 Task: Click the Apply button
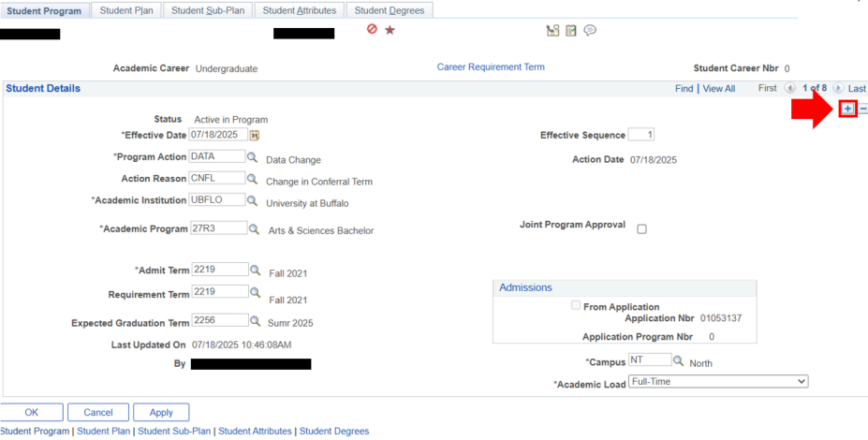tap(161, 412)
